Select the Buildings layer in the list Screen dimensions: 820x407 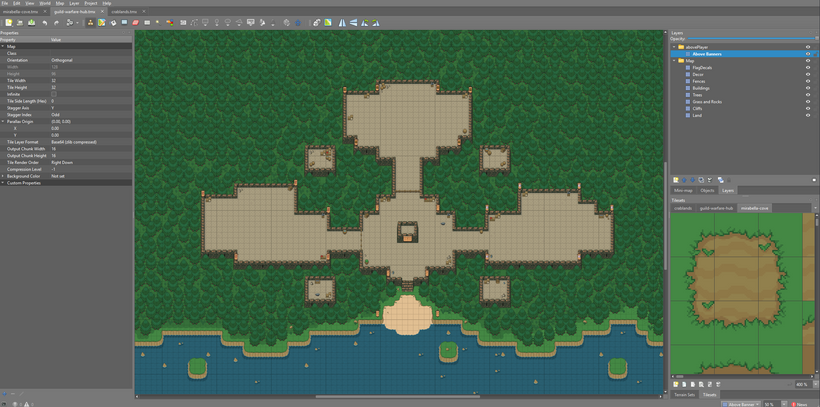pyautogui.click(x=701, y=88)
